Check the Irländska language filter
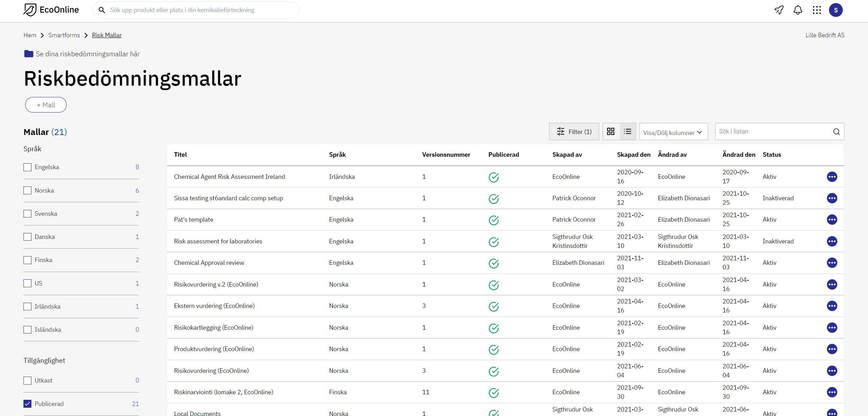 coord(28,307)
